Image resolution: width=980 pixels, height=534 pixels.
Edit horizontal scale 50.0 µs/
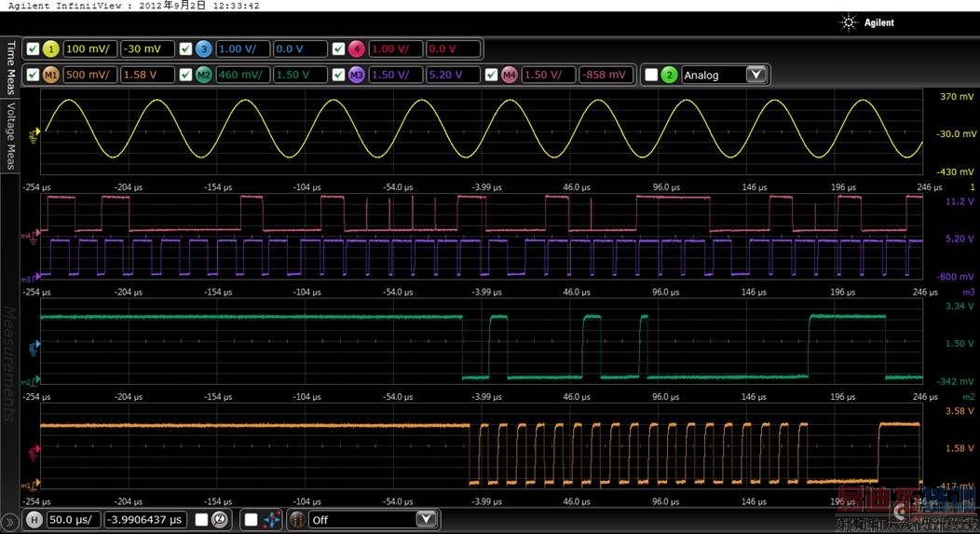[73, 520]
